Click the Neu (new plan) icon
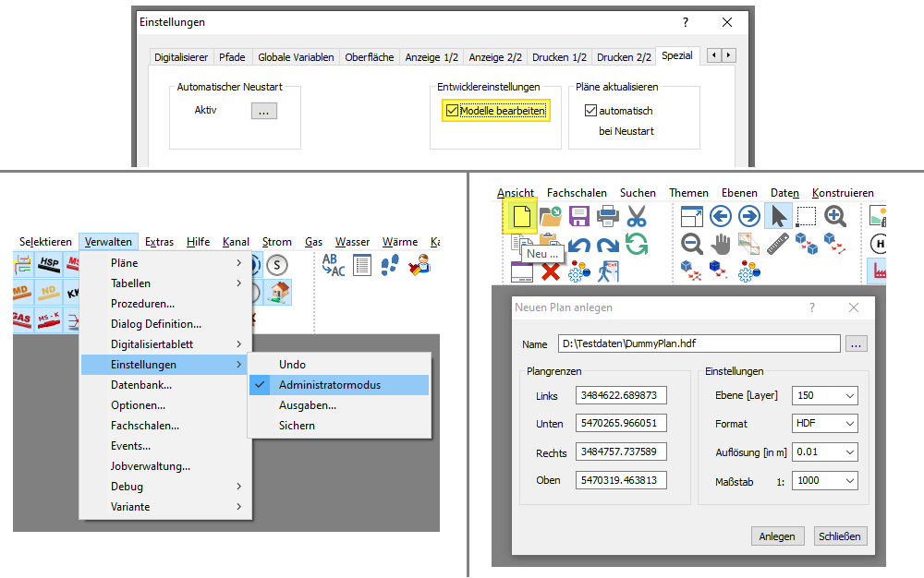The height and width of the screenshot is (578, 924). click(522, 217)
